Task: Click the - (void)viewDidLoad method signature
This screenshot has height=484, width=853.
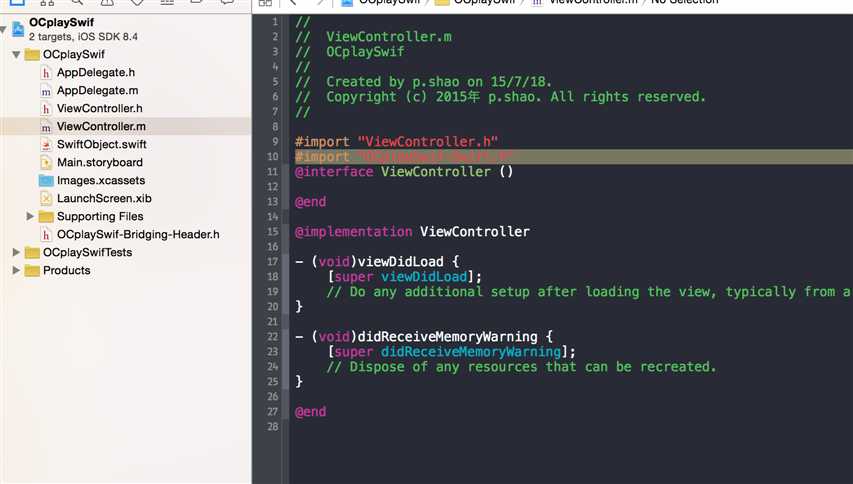Action: point(377,262)
